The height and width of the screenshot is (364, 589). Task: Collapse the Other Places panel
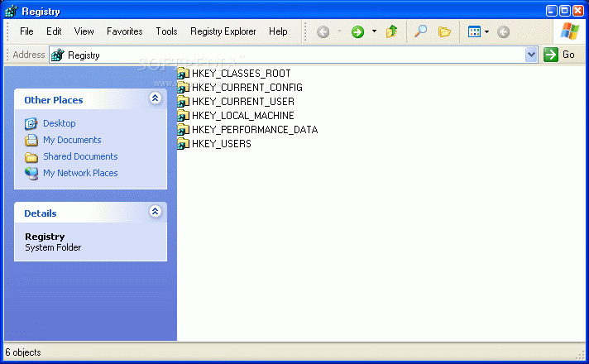point(156,98)
